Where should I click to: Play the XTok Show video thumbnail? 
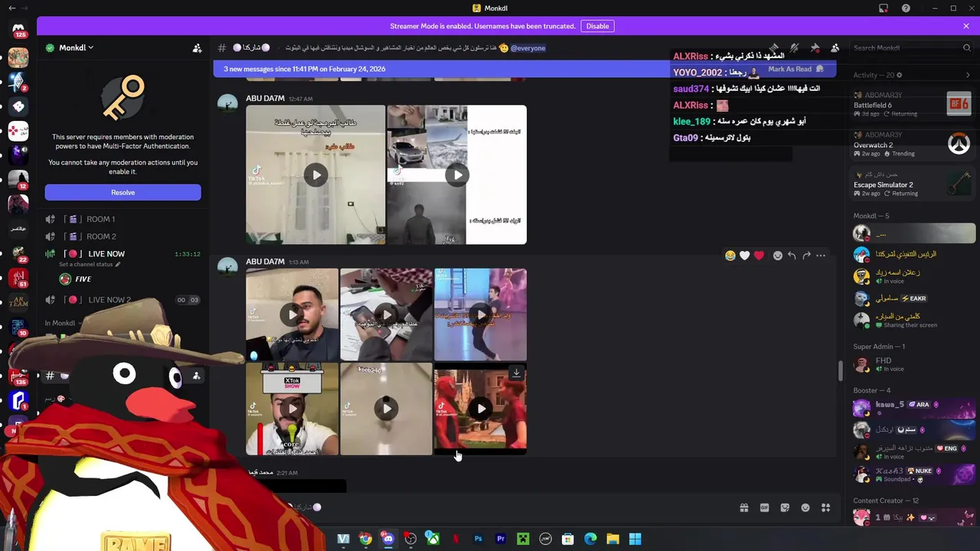(292, 409)
